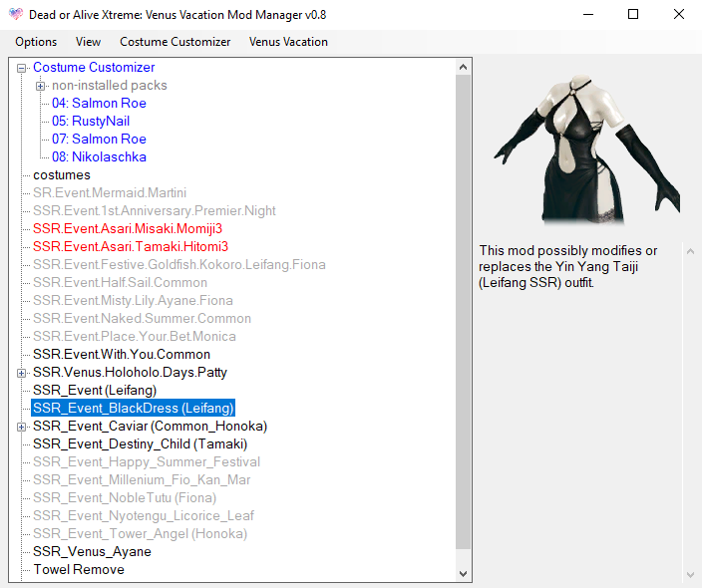Select slot 05: RustyNail
The width and height of the screenshot is (702, 588).
pyautogui.click(x=91, y=121)
